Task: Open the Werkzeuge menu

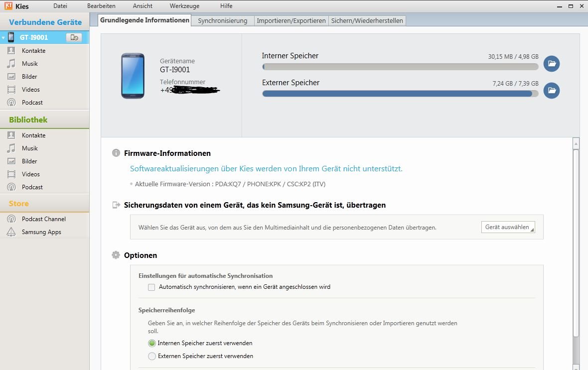Action: pyautogui.click(x=184, y=6)
